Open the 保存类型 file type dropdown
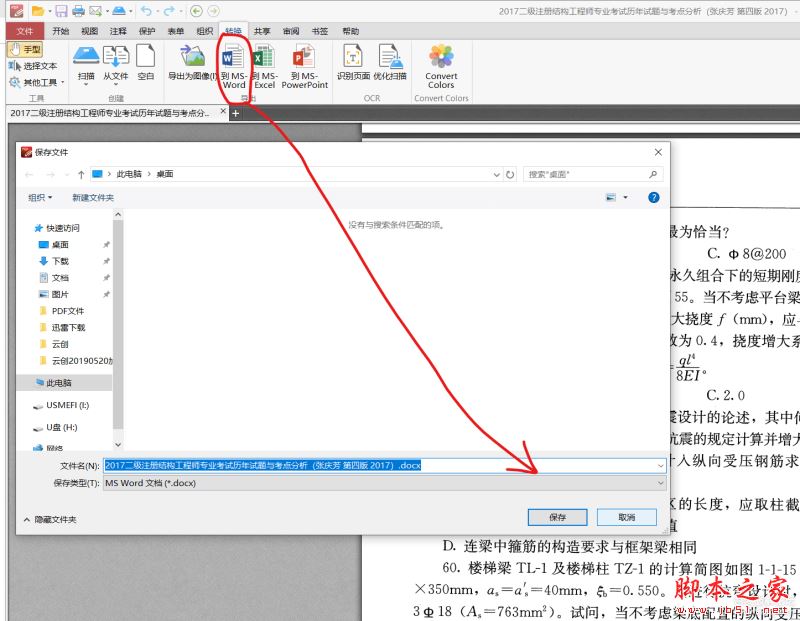Screen dimensions: 800x621 click(x=385, y=483)
